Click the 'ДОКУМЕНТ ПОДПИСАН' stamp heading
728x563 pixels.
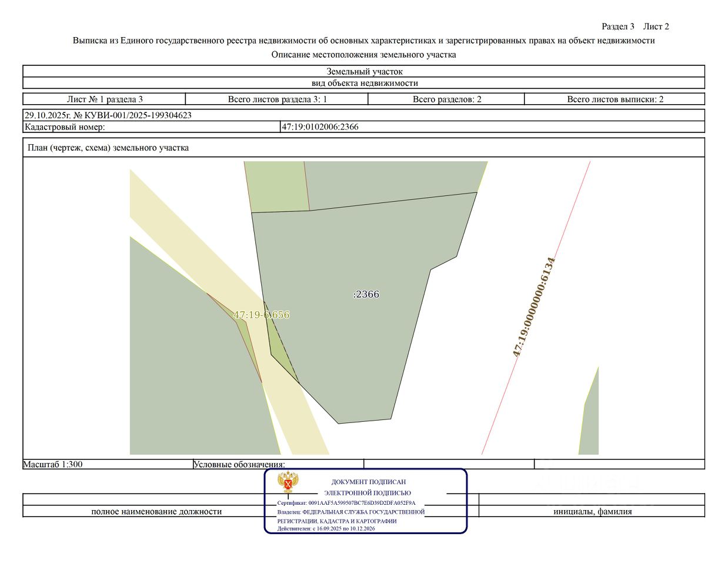click(369, 482)
